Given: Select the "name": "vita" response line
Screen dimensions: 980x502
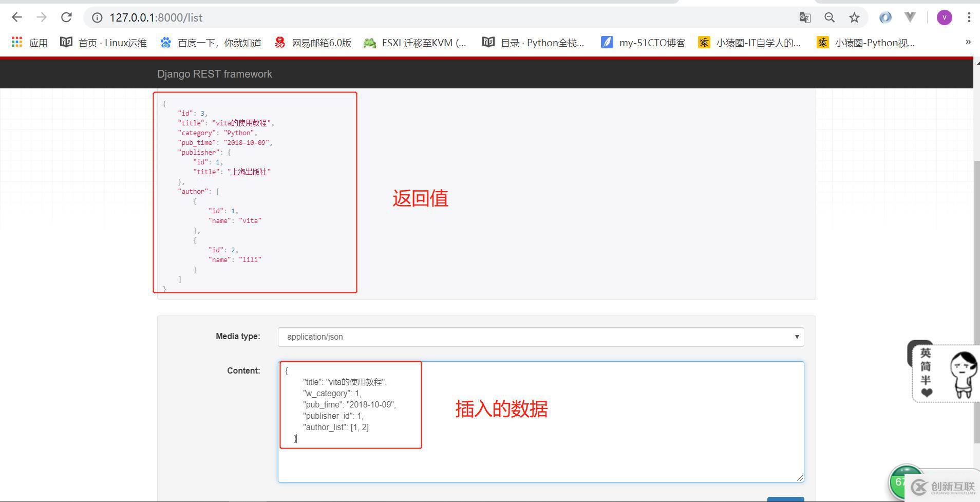Looking at the screenshot, I should click(235, 220).
